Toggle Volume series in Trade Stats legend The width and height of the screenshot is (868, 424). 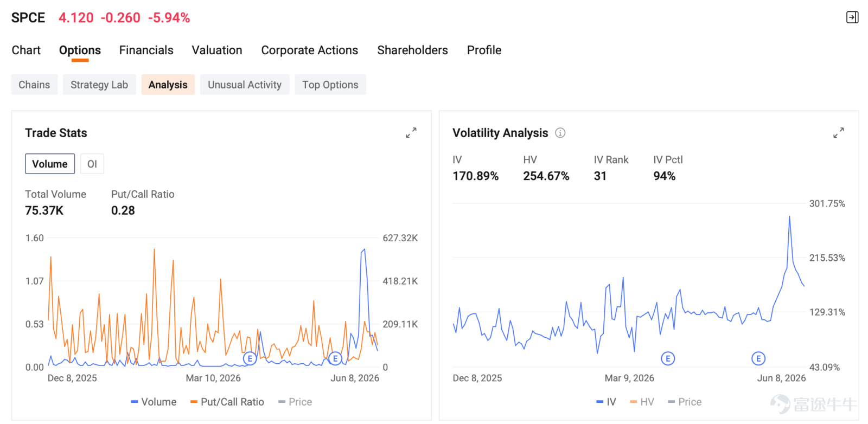(x=154, y=402)
